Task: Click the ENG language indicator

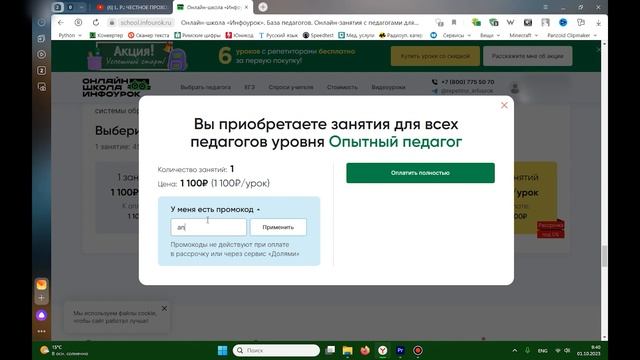Action: point(542,351)
